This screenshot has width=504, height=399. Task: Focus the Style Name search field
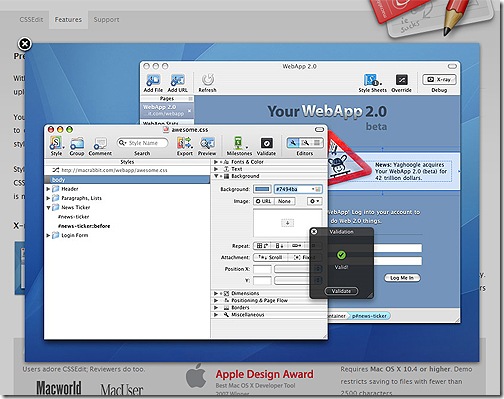click(142, 143)
